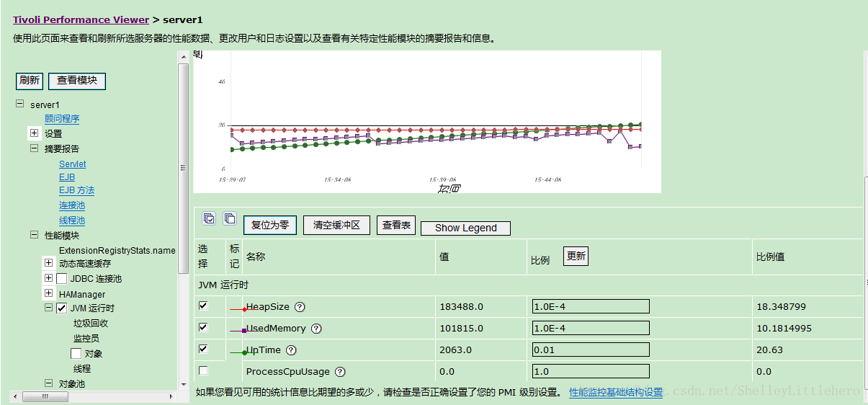Uncheck the JVM 运行时 tree checkbox

point(62,308)
